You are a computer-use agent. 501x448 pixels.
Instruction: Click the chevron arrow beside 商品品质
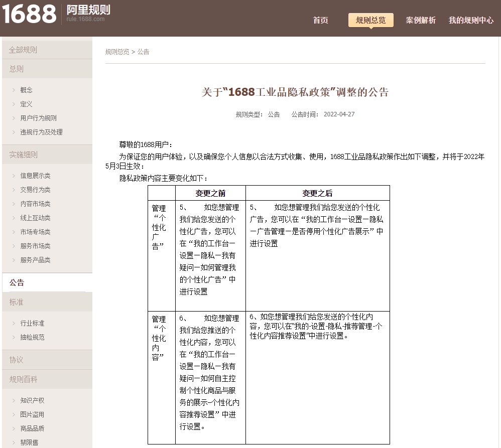14,428
